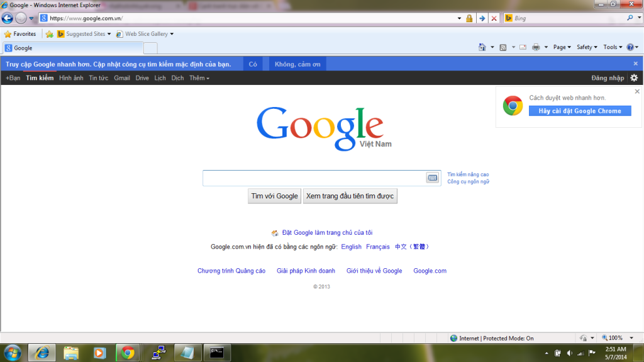Click Internet Protected Mode status globe icon

pos(454,338)
